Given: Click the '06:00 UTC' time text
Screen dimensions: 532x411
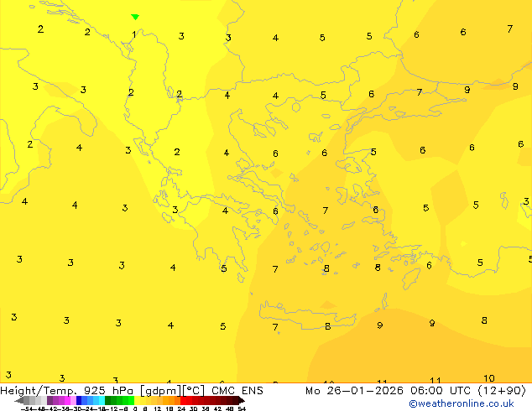Looking at the screenshot, I should [442, 391].
